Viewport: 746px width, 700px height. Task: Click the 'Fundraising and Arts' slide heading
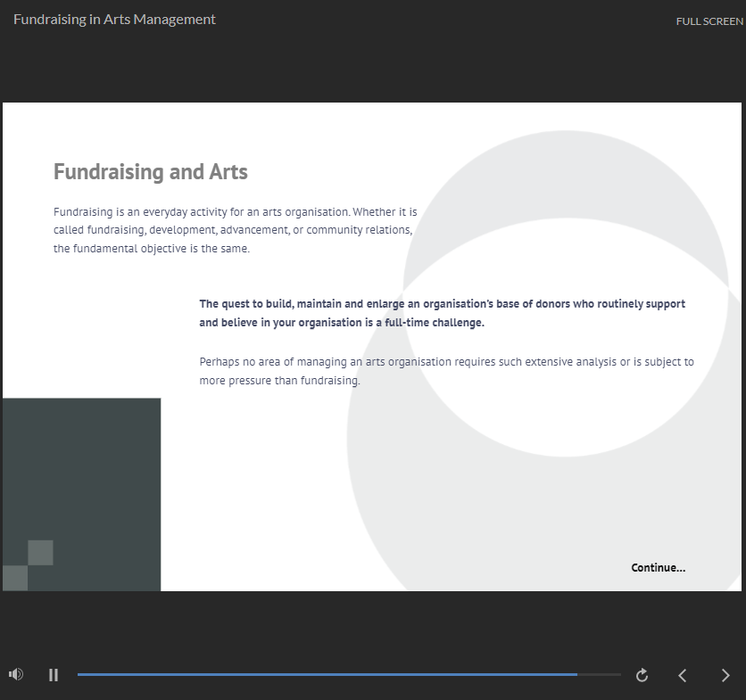click(x=150, y=172)
